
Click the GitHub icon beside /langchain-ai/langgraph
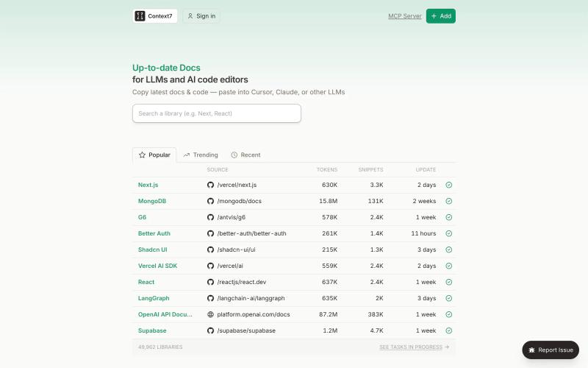pos(210,298)
